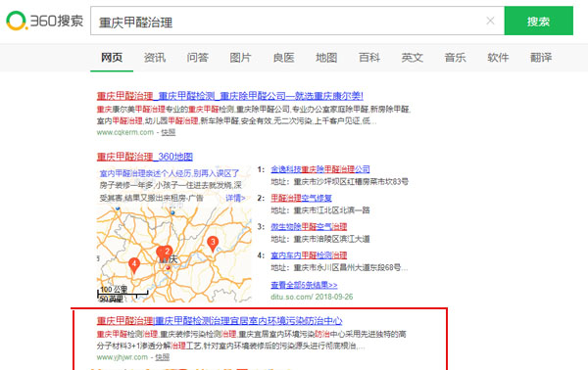
Task: Click map marker number 3
Action: click(x=213, y=244)
